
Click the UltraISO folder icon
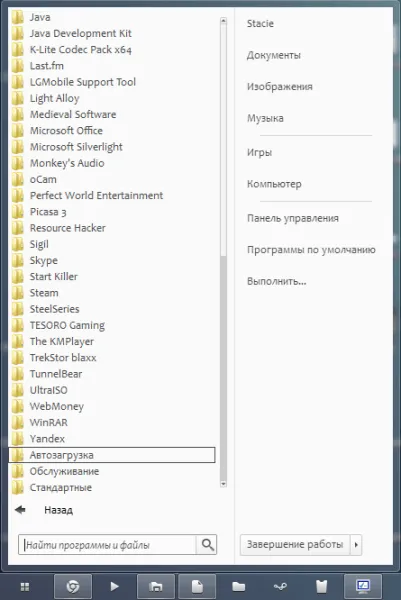coord(18,390)
